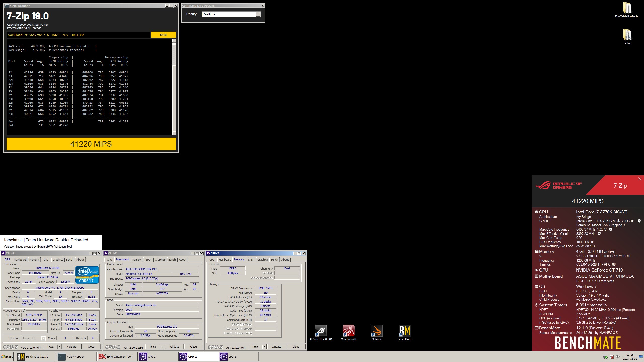Open CPU tab in Mainboard CPU-Z window

click(x=109, y=260)
